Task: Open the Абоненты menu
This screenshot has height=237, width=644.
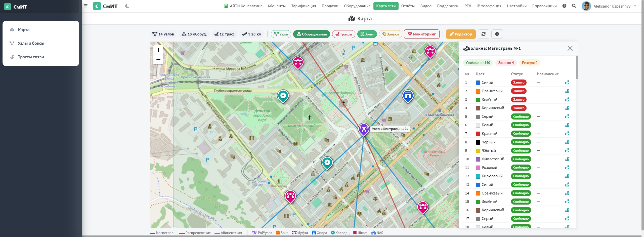Action: pos(277,6)
